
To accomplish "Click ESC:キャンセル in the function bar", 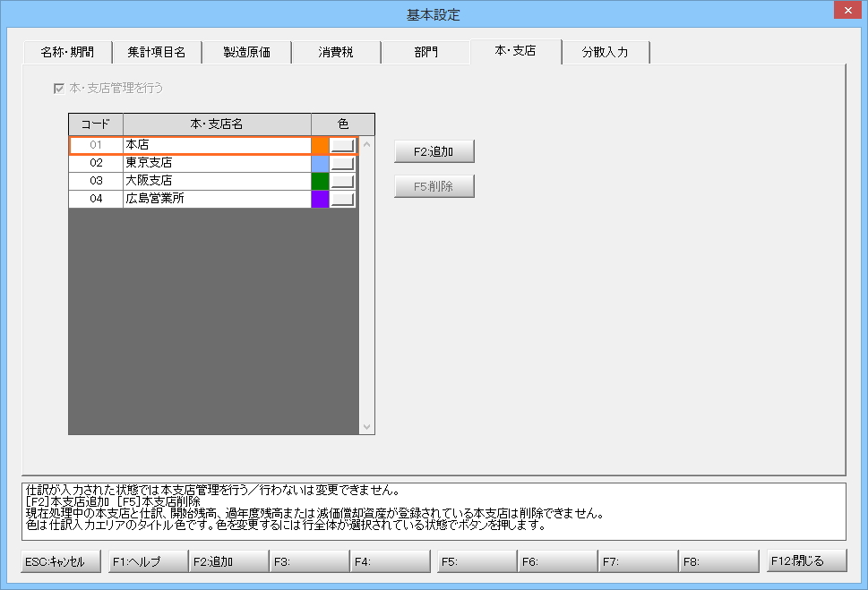I will point(61,561).
